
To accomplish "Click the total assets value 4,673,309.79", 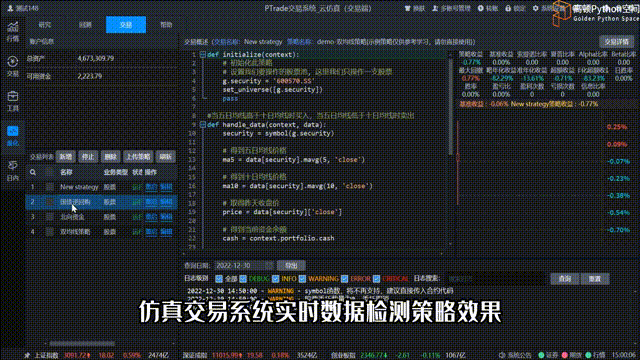I will tap(96, 58).
